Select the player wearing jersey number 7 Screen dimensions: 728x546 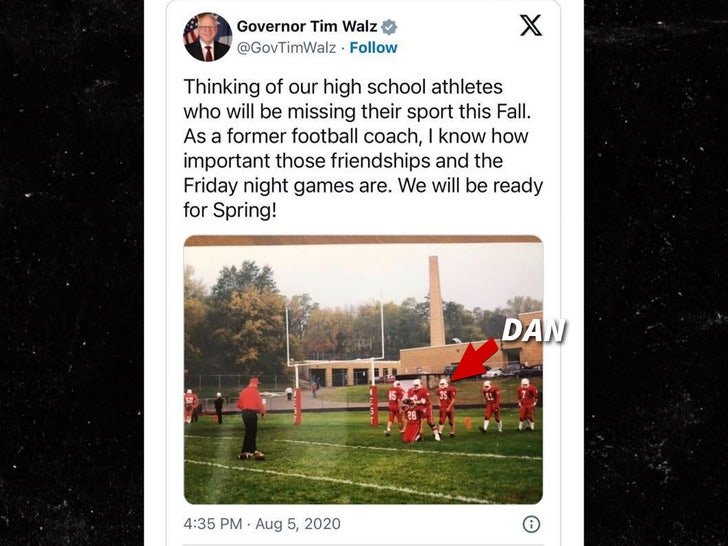tap(527, 404)
